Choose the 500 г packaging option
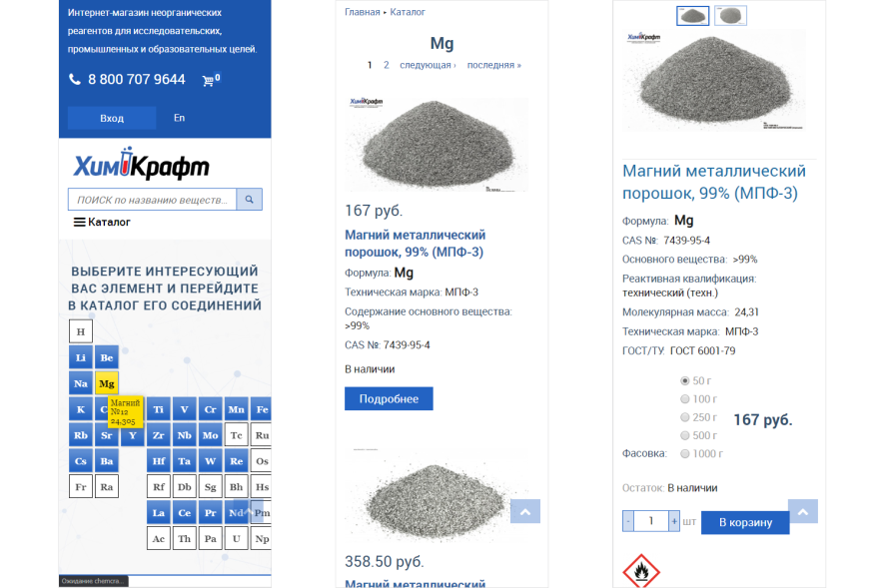Screen dimensions: 884x588 click(685, 435)
